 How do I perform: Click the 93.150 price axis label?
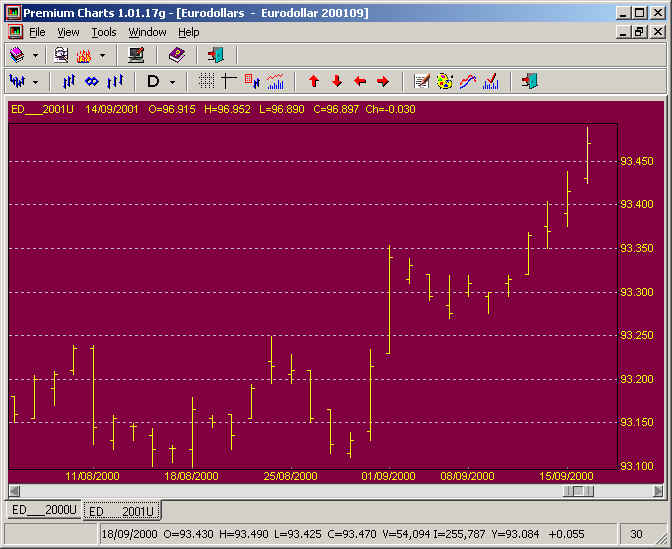[637, 423]
